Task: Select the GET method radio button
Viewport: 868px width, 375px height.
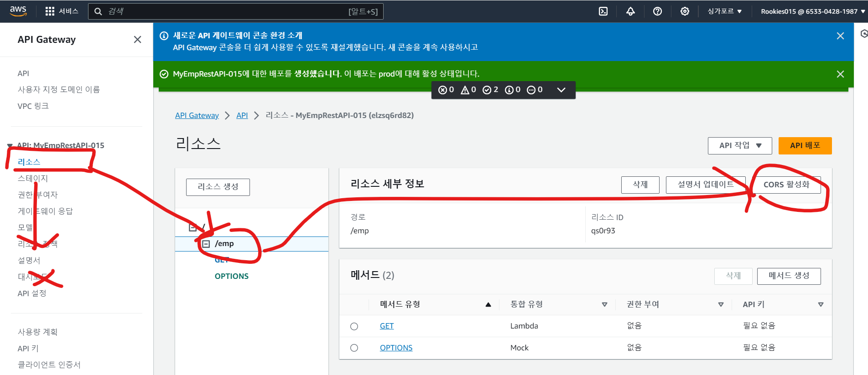Action: click(354, 326)
